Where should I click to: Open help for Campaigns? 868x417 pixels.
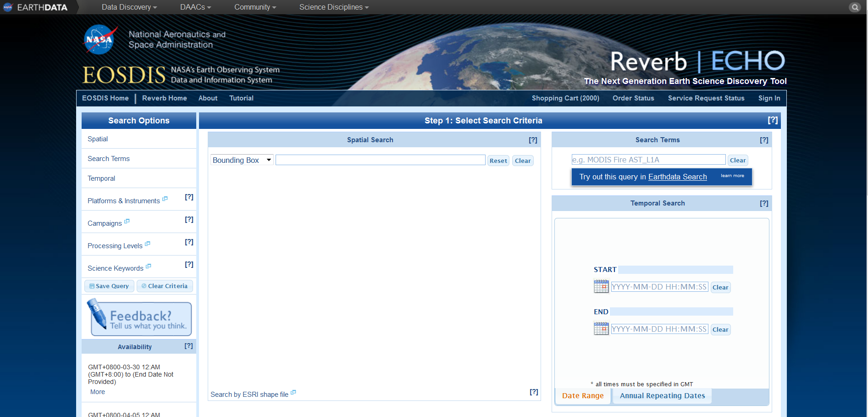189,219
